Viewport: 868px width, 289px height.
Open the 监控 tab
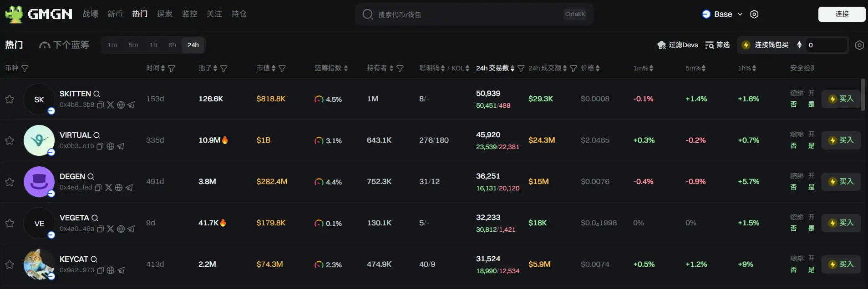click(189, 14)
